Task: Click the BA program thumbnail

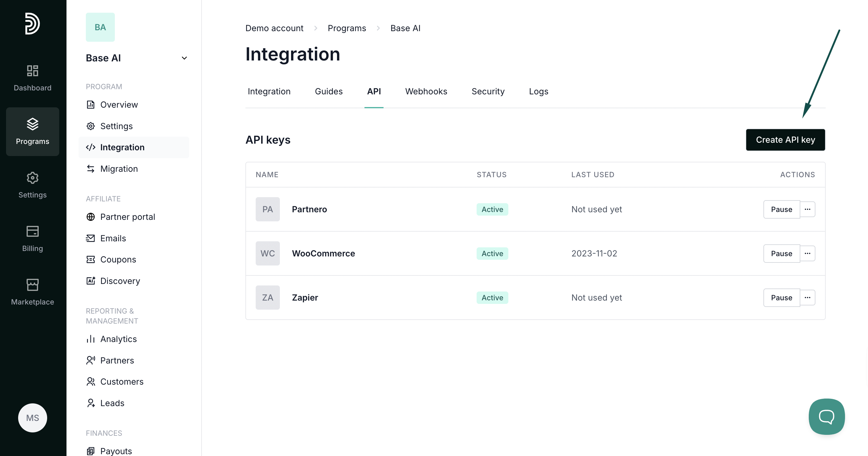Action: point(100,27)
